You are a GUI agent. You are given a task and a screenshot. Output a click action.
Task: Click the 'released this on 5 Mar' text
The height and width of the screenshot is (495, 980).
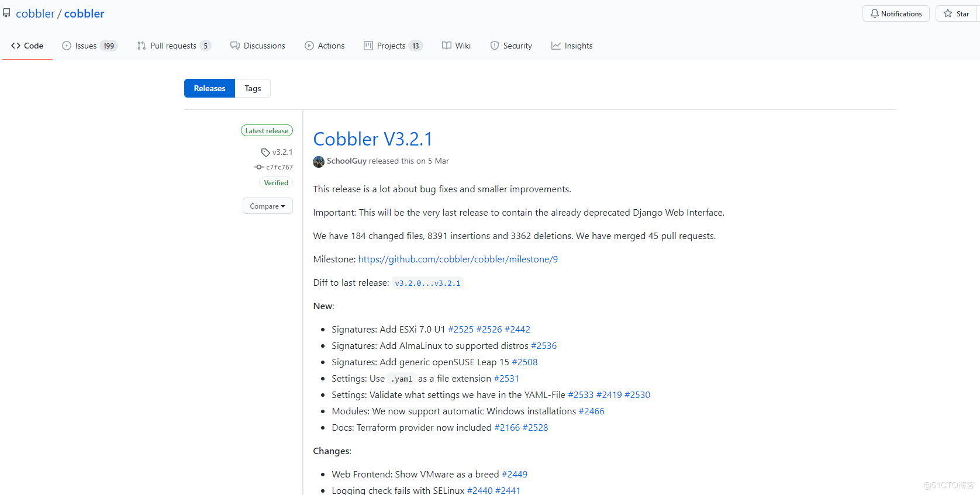pyautogui.click(x=409, y=161)
